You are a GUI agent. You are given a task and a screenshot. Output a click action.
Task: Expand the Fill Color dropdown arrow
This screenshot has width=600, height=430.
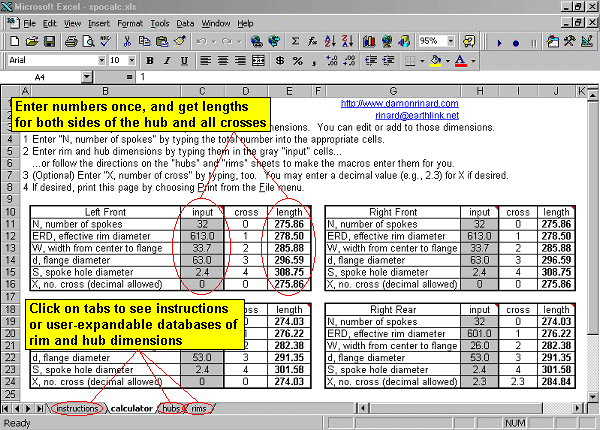tap(448, 60)
